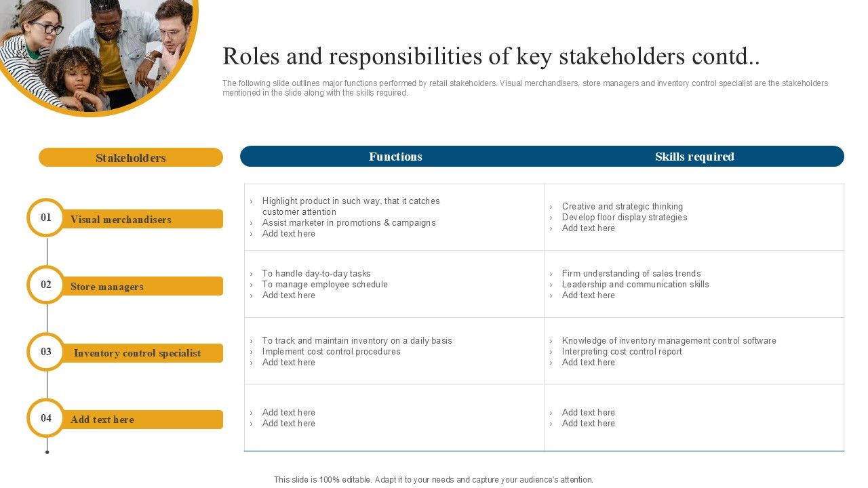
Task: Click 'Leadership and communication skills' bullet
Action: pos(635,285)
